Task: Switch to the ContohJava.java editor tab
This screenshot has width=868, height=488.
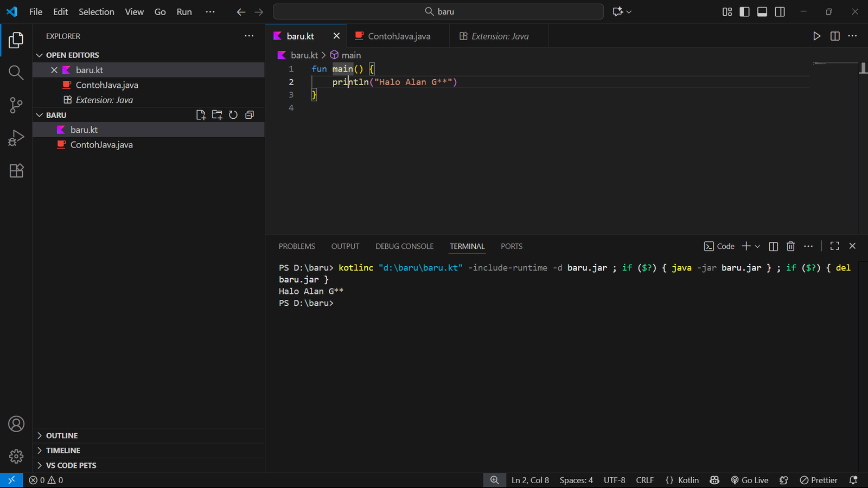Action: (x=399, y=36)
